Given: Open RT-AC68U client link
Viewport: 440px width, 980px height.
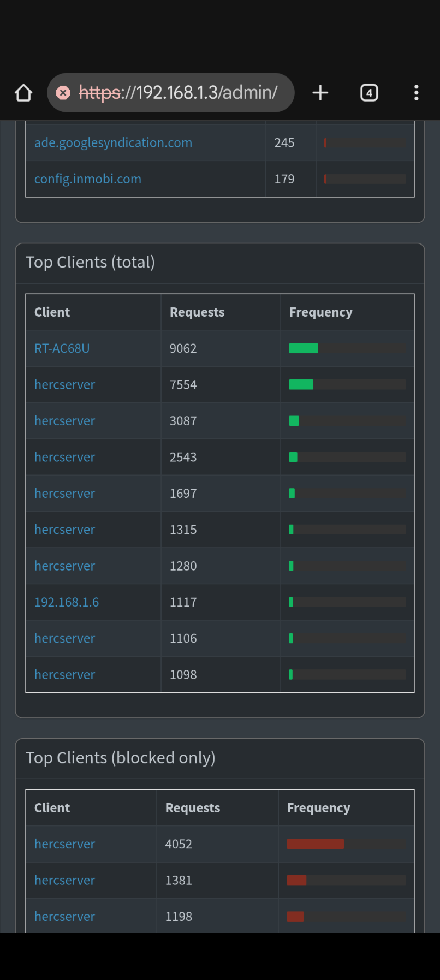Looking at the screenshot, I should pos(62,348).
